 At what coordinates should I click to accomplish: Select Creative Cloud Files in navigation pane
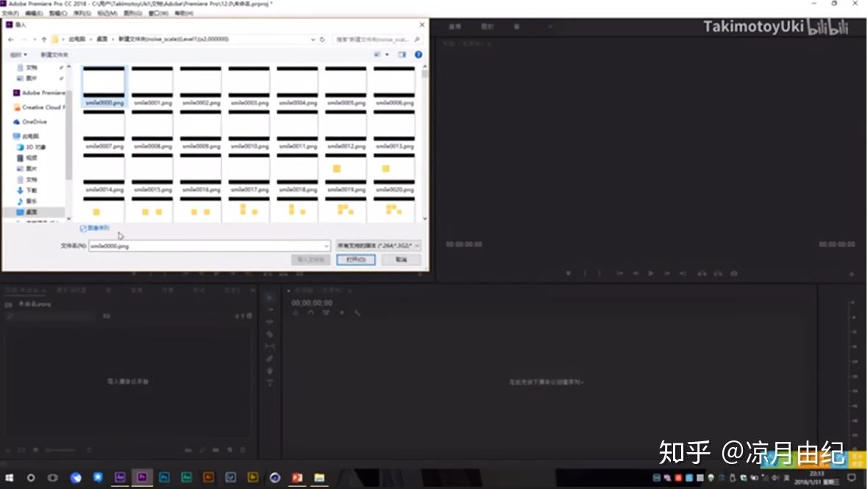[x=39, y=107]
